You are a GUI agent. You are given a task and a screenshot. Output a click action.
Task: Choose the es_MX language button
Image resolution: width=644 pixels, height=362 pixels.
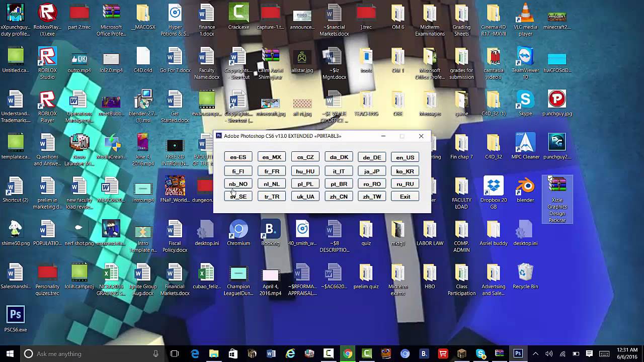pyautogui.click(x=272, y=157)
